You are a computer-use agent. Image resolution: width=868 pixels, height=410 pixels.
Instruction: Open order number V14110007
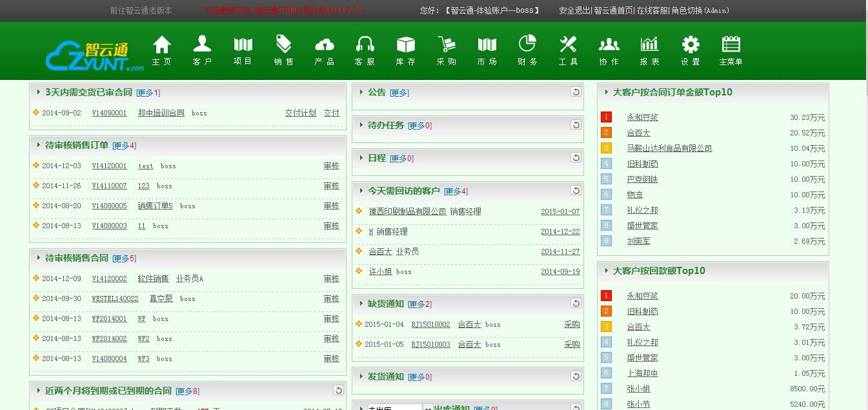[109, 186]
